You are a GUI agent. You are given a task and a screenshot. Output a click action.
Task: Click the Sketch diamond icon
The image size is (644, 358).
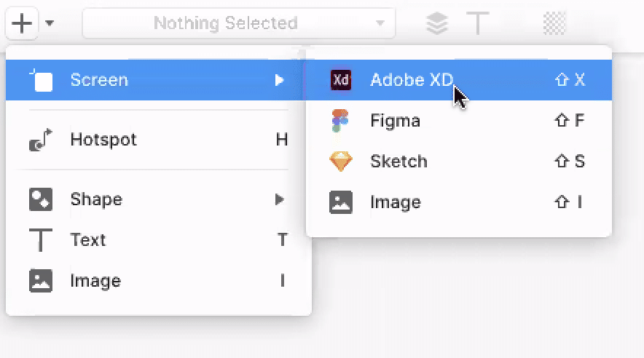tap(341, 162)
